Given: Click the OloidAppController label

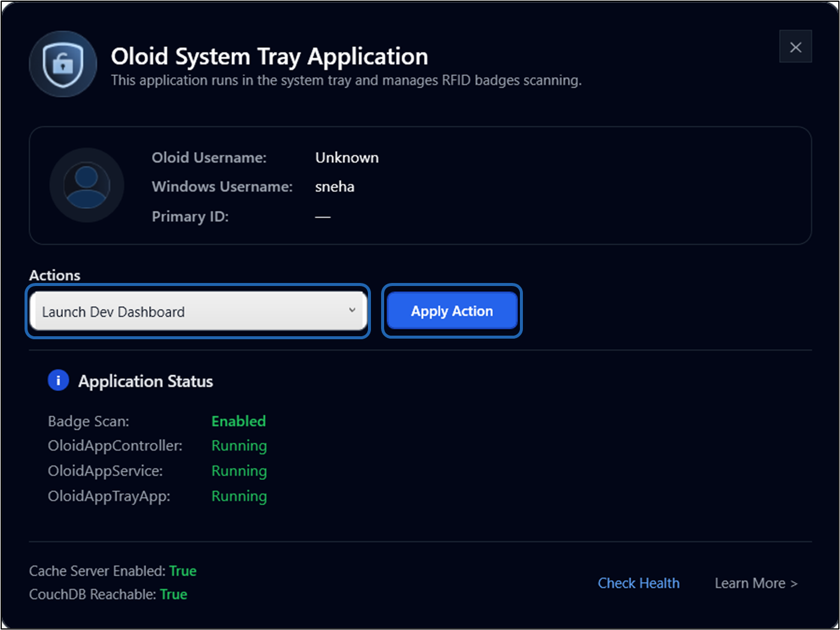Looking at the screenshot, I should click(x=115, y=446).
